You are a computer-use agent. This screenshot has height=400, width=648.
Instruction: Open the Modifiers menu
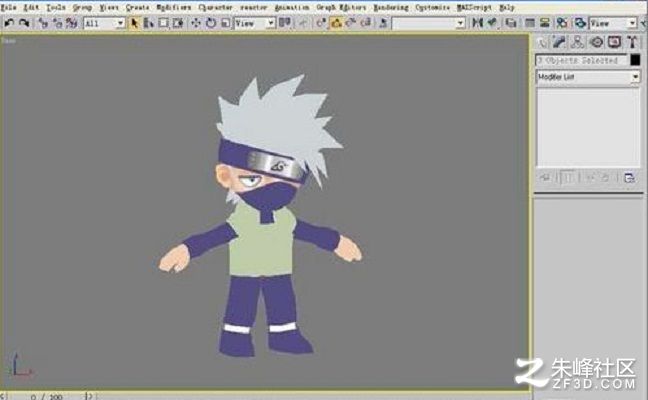coord(174,7)
